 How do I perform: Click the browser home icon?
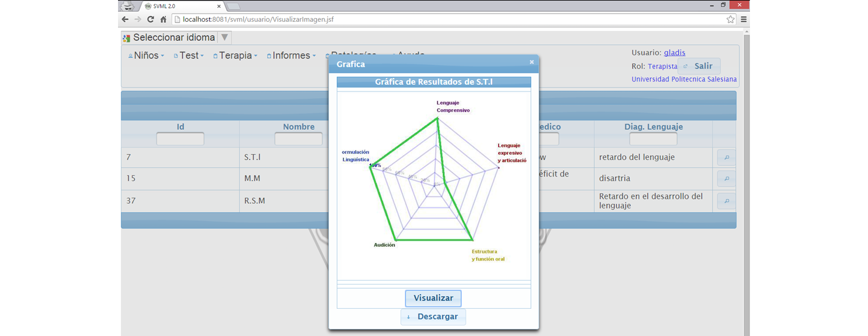click(x=163, y=19)
